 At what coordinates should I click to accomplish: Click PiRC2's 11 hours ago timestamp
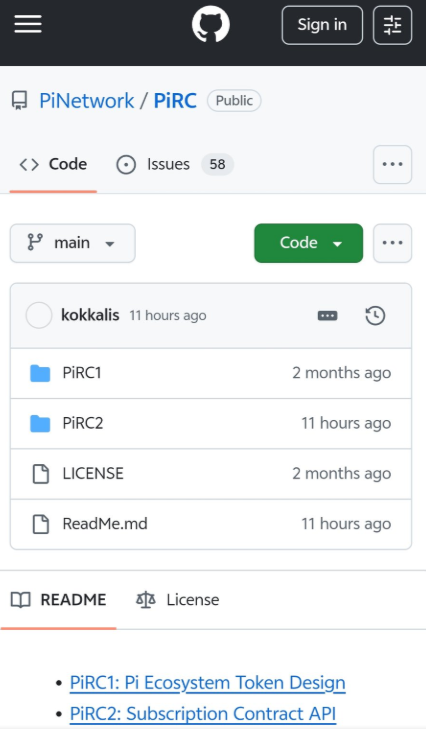(x=346, y=423)
